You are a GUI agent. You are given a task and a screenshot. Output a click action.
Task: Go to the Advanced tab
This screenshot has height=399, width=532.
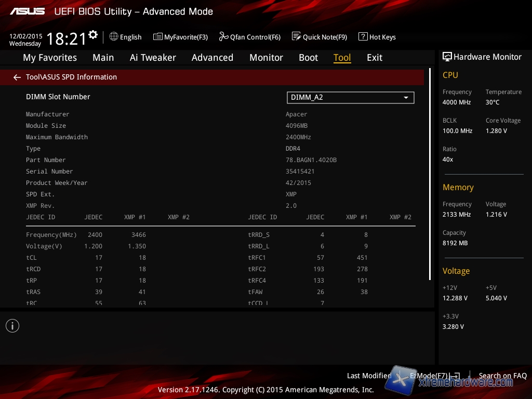tap(212, 58)
